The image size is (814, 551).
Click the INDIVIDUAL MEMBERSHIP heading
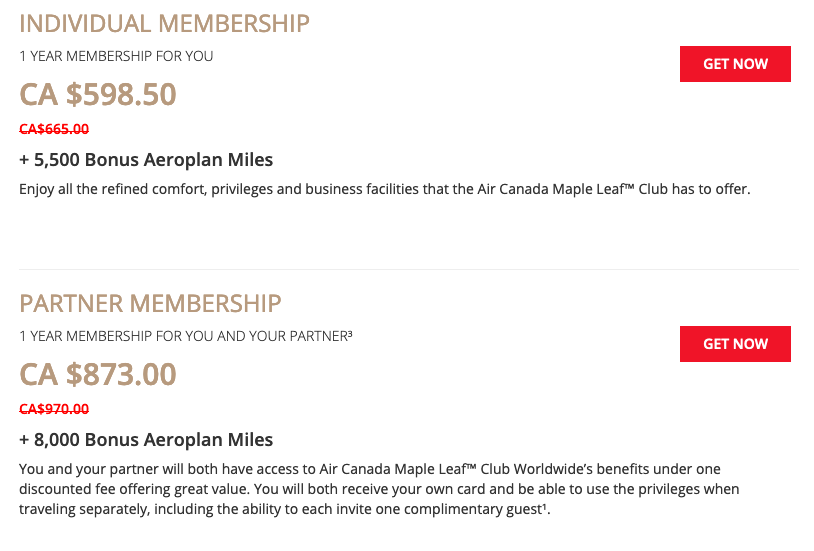(164, 23)
